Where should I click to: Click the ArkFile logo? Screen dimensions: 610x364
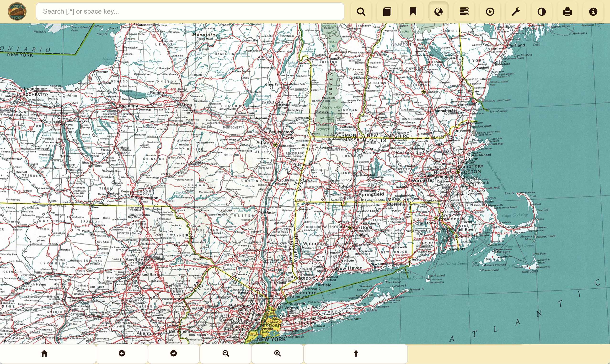(17, 11)
